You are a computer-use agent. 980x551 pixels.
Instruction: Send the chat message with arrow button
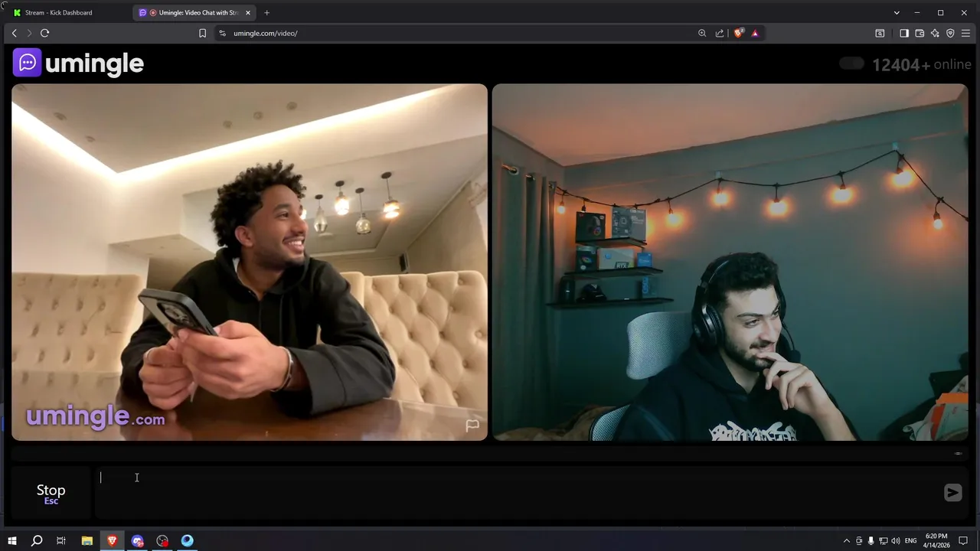952,493
